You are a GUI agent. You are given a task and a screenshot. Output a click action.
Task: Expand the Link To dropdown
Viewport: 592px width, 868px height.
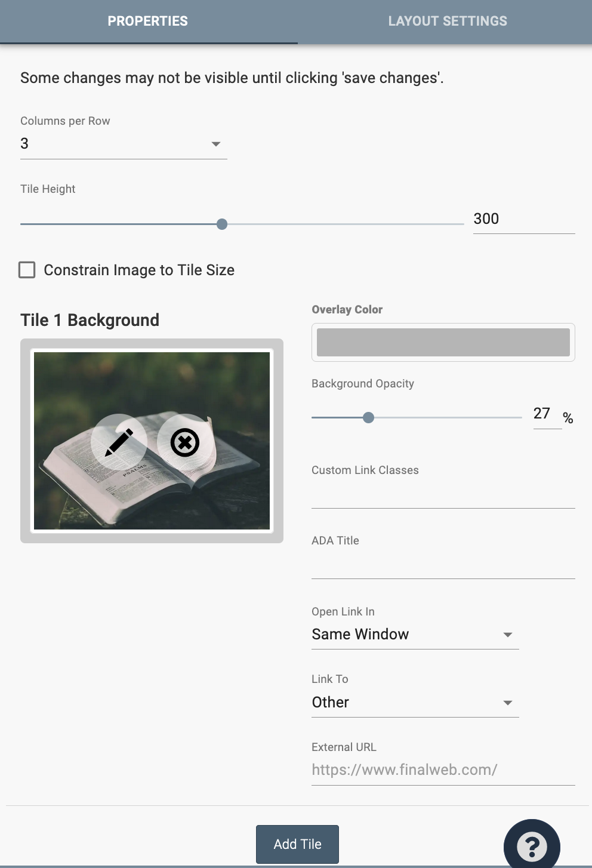[415, 703]
